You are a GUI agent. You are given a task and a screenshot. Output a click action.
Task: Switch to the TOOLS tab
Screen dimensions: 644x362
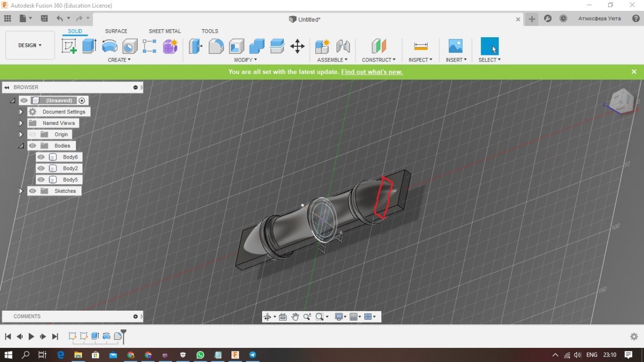(x=210, y=31)
